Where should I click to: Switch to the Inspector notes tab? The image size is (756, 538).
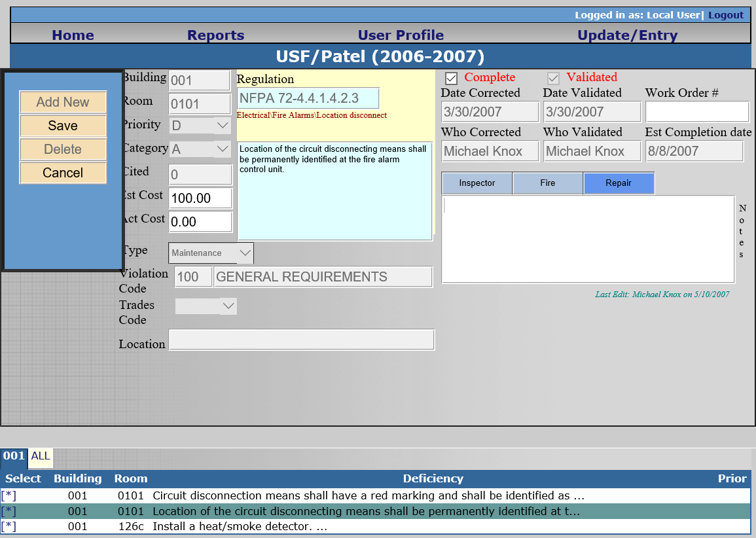(477, 183)
